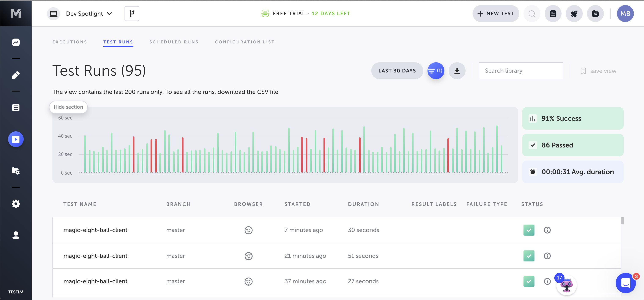Click the passed status check of first run

pyautogui.click(x=529, y=230)
